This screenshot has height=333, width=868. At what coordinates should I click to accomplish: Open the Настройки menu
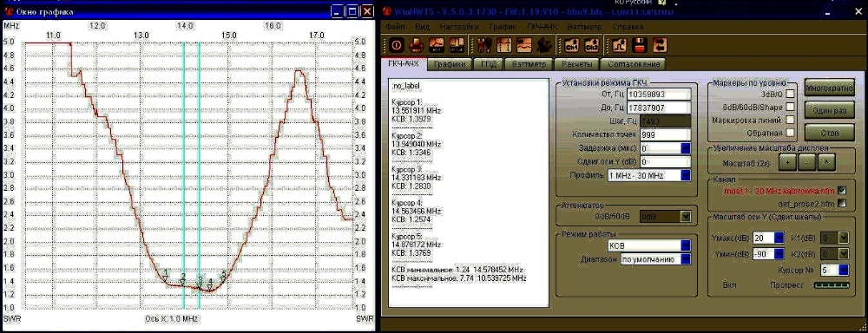pos(459,26)
